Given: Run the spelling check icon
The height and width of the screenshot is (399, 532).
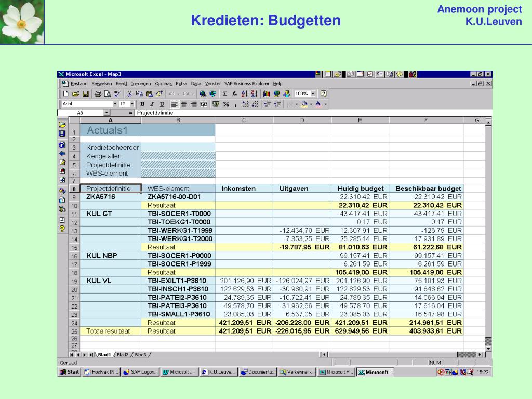Looking at the screenshot, I should click(117, 94).
